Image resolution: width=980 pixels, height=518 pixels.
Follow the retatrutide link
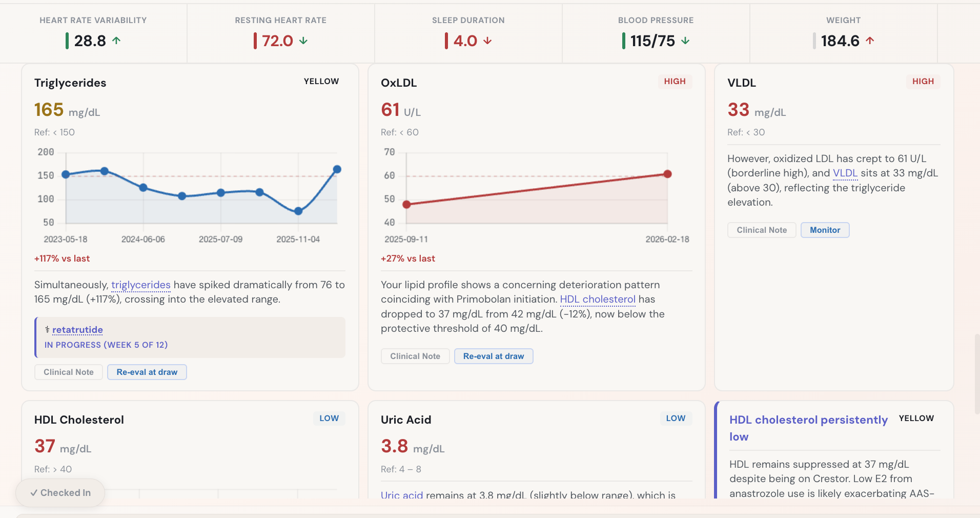click(77, 330)
